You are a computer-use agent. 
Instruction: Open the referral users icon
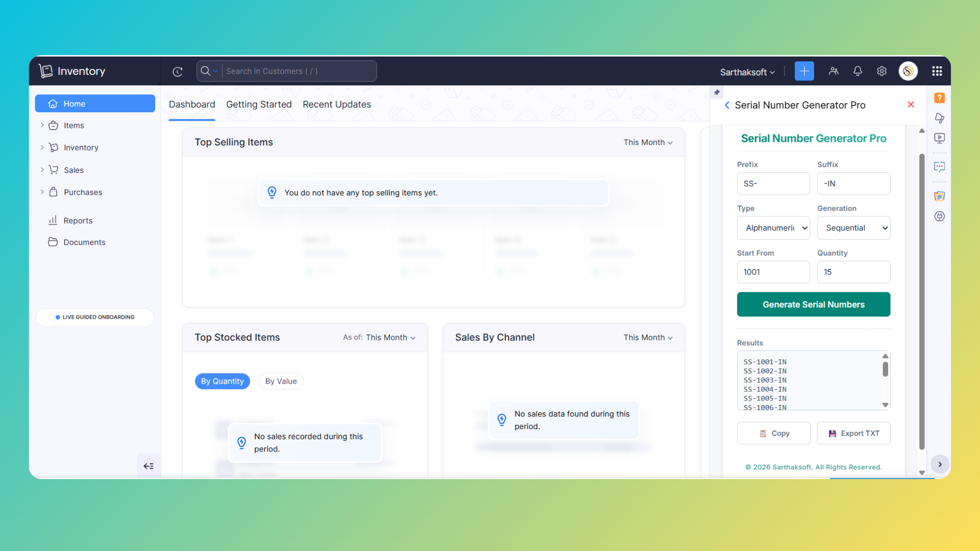(x=834, y=71)
